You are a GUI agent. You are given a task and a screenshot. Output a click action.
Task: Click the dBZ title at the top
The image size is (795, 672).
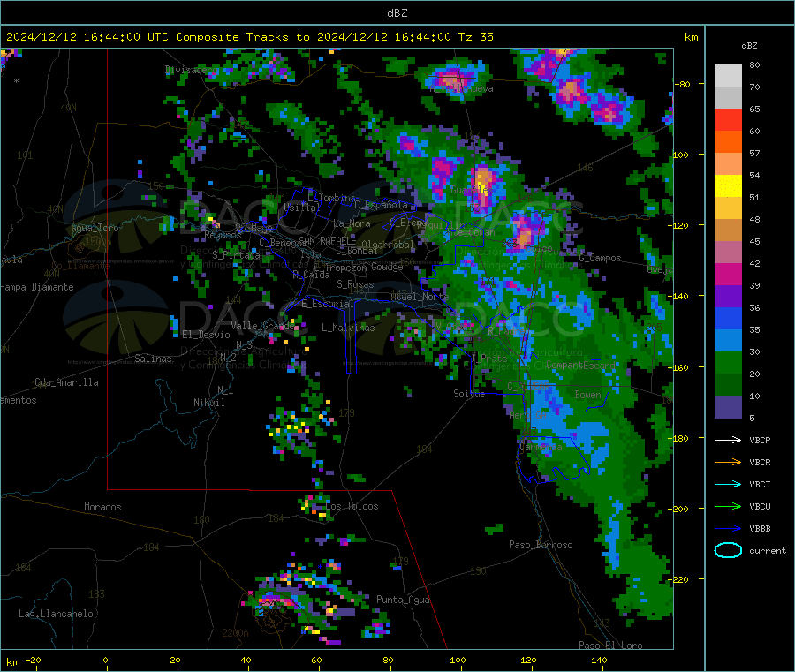(x=397, y=13)
